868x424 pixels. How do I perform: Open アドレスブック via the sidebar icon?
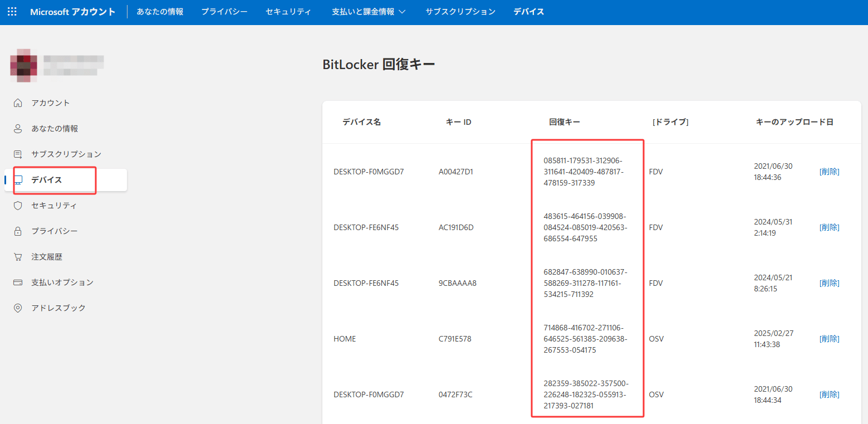[17, 308]
